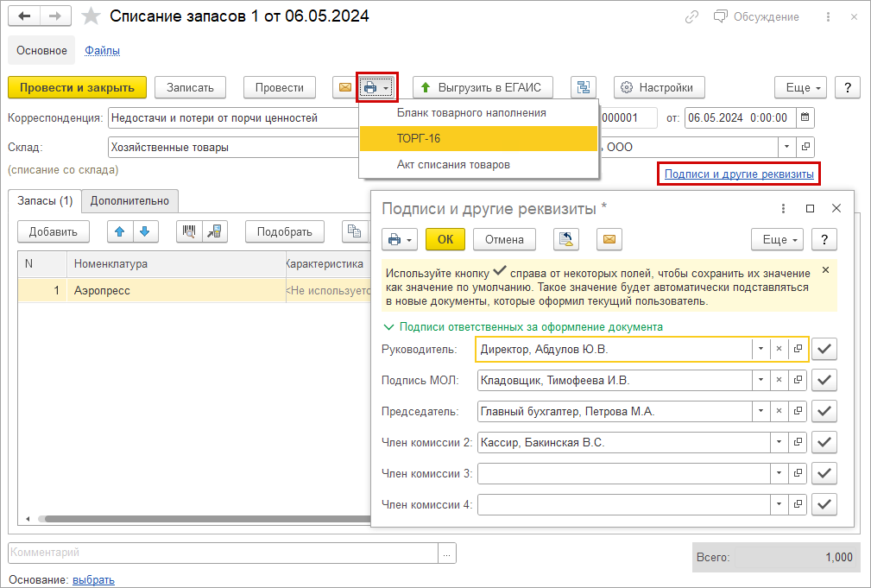Open Подписи и другие реквизиты link
The height and width of the screenshot is (588, 871).
click(x=739, y=174)
